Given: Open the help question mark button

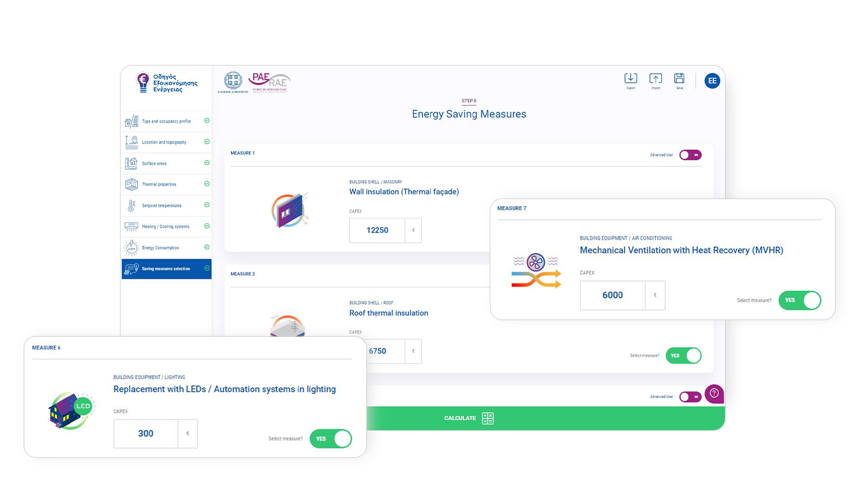Looking at the screenshot, I should [x=714, y=394].
